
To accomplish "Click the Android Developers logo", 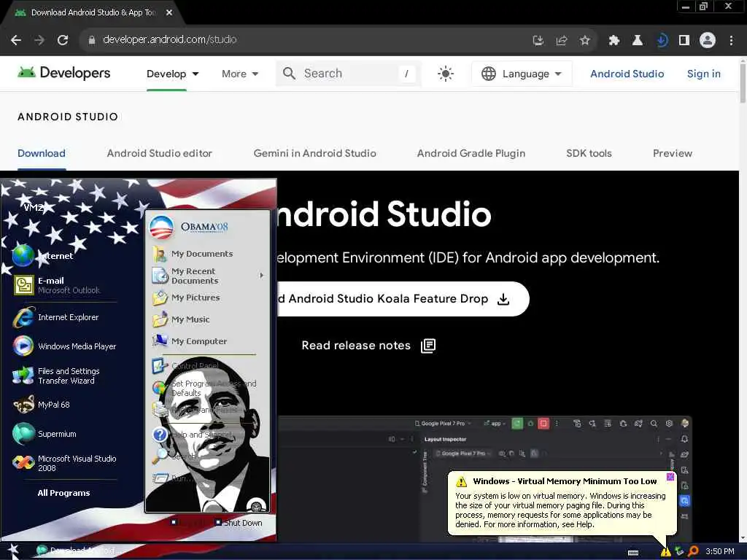I will [64, 73].
